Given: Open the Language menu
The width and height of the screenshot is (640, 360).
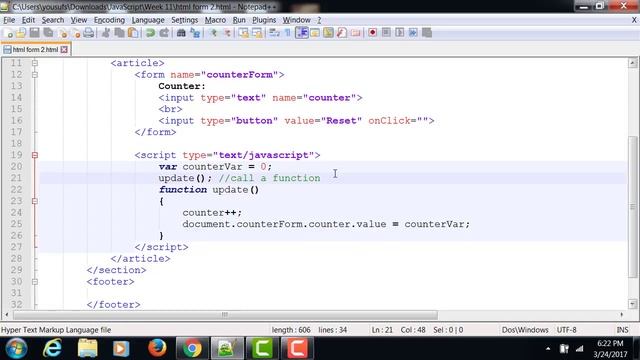Looking at the screenshot, I should tap(148, 20).
